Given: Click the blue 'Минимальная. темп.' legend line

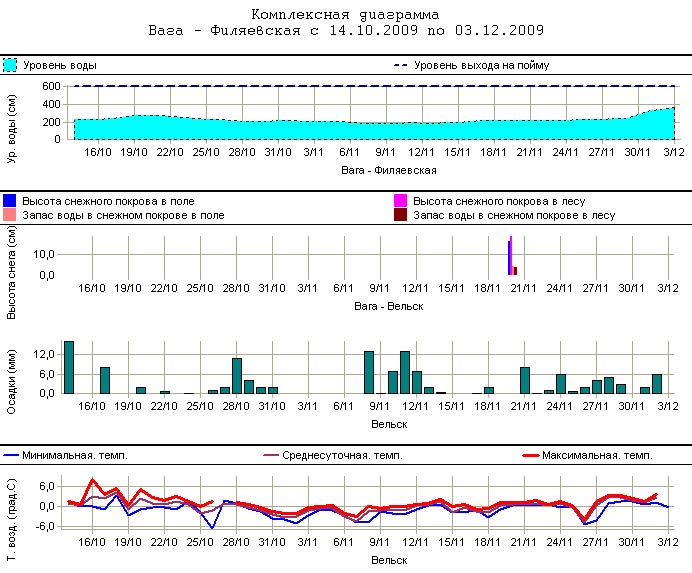Looking at the screenshot, I should tap(11, 455).
